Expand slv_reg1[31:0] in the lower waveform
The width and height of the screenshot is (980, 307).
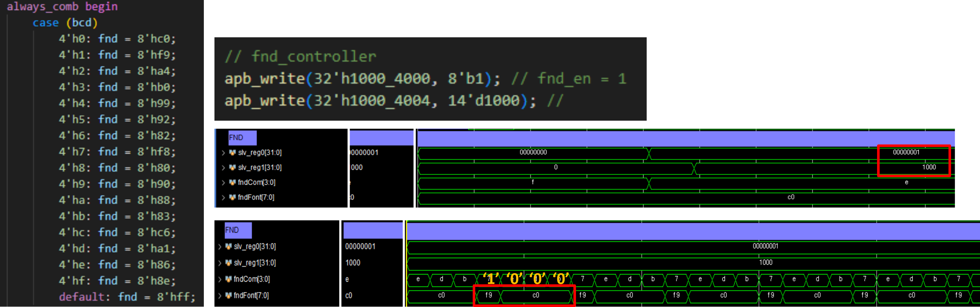(220, 263)
